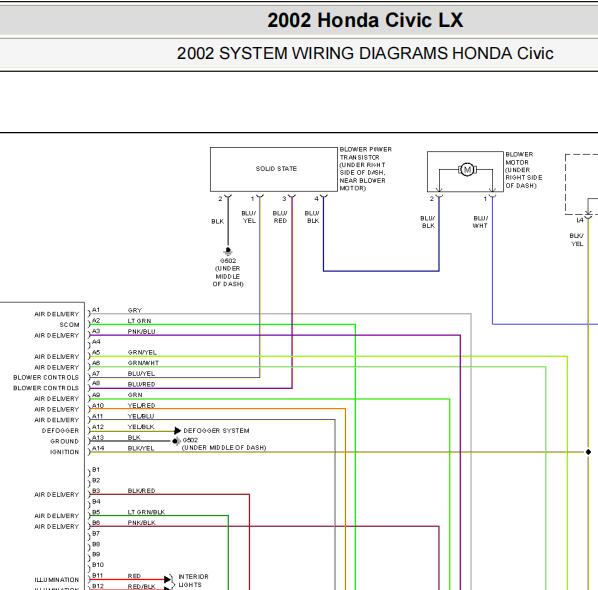This screenshot has height=590, width=598.
Task: Click the ground symbol on the A13 BLK wire
Action: click(176, 441)
